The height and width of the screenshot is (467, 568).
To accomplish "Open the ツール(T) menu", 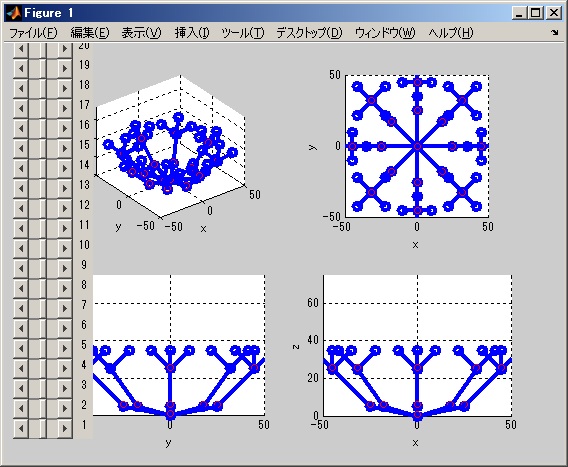I will (243, 33).
